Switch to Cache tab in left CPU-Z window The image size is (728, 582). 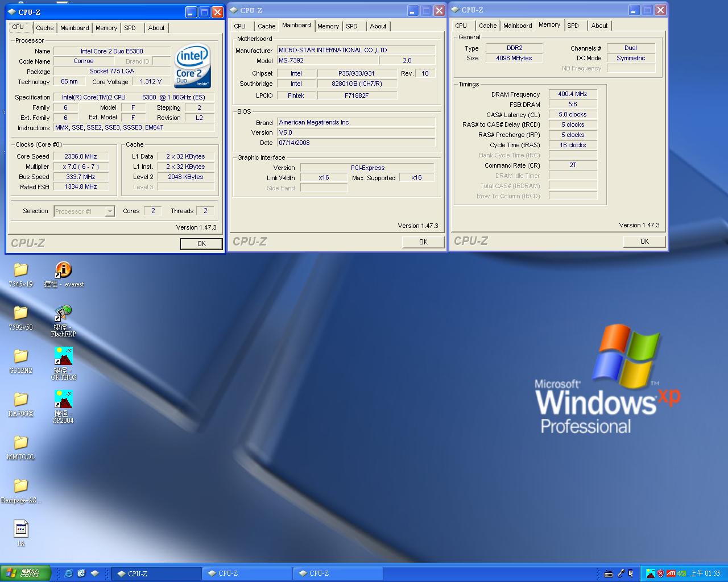tap(44, 28)
